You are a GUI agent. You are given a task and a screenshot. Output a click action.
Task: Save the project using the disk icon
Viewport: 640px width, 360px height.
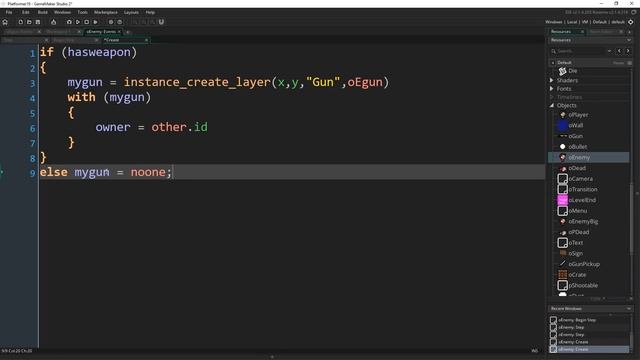[x=38, y=22]
